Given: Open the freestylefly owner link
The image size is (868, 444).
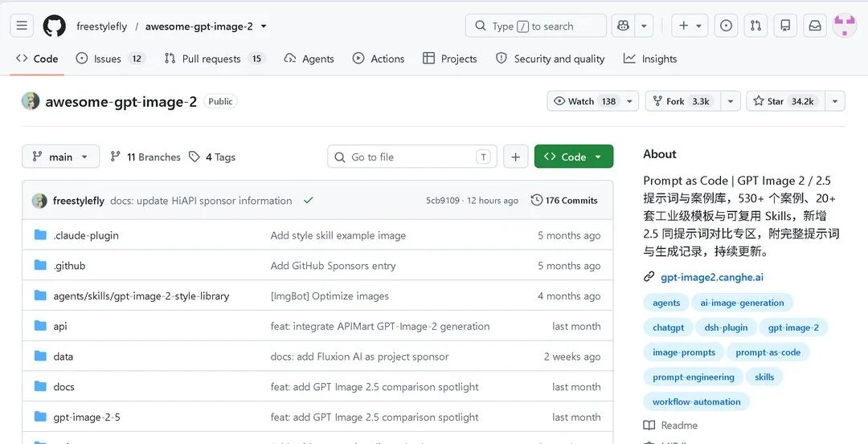Looking at the screenshot, I should click(102, 26).
